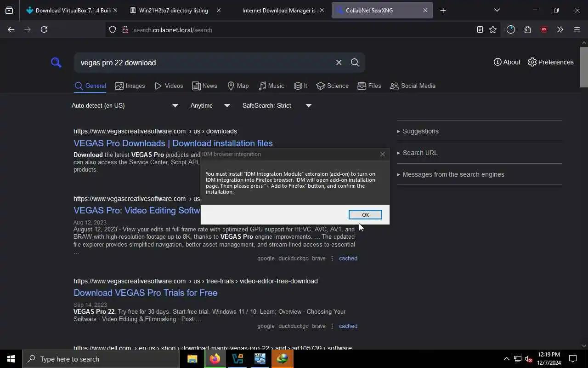The image size is (588, 368).
Task: Open Firefox application hamburger menu
Action: pos(577,29)
